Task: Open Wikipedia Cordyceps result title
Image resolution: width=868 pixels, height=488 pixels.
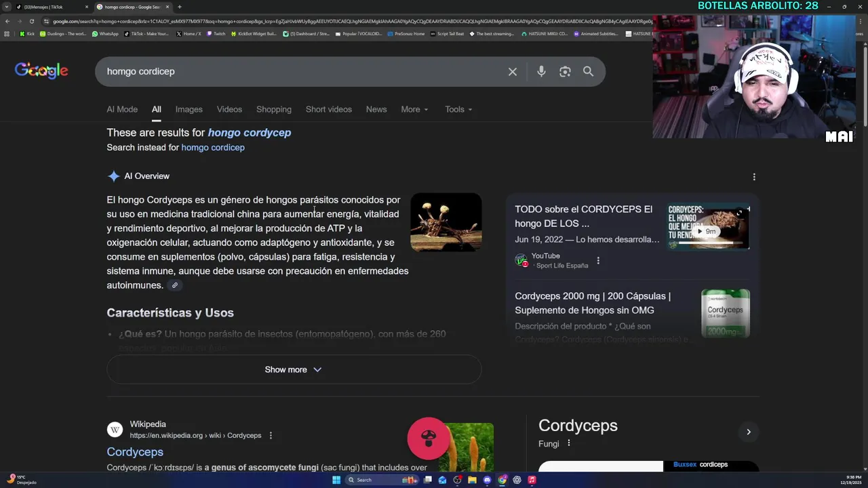Action: 135,451
